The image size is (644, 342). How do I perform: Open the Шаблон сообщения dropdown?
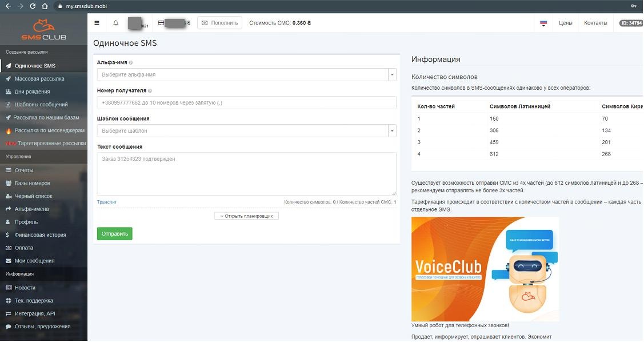point(246,131)
